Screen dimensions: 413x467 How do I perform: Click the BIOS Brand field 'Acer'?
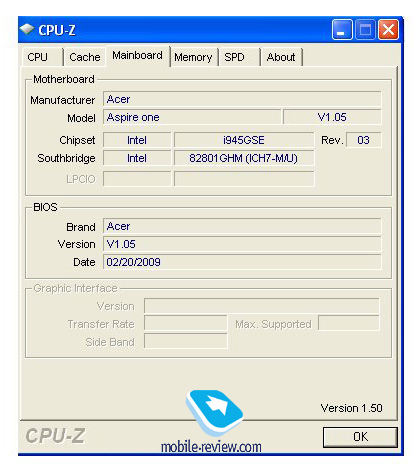pos(242,226)
